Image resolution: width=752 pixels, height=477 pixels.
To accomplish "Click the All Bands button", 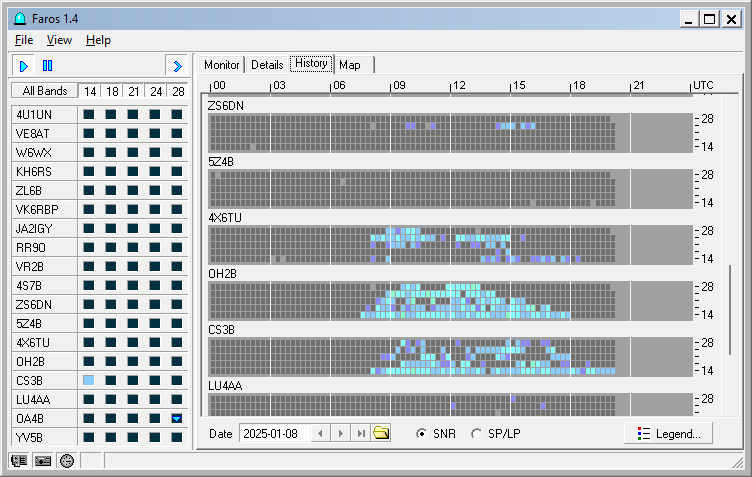I will [45, 91].
